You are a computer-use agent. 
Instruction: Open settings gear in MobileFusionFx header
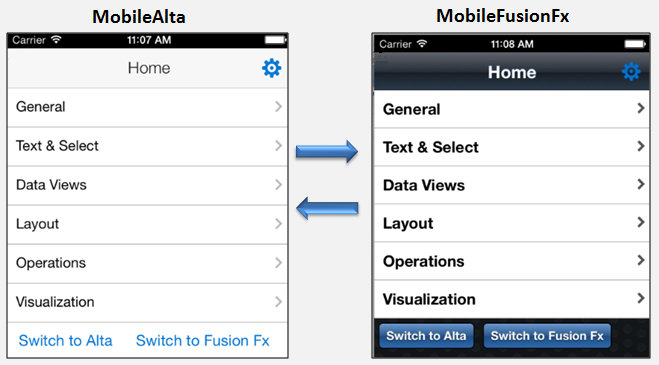631,72
